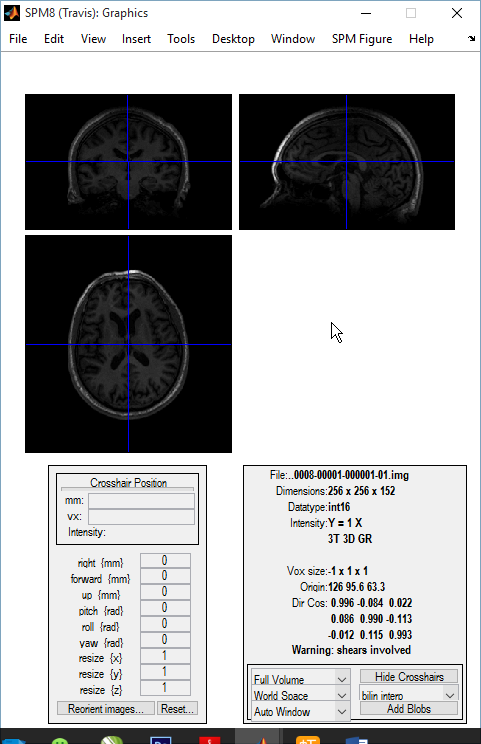Click the Reset... button
Screen dimensions: 481x744
177,708
